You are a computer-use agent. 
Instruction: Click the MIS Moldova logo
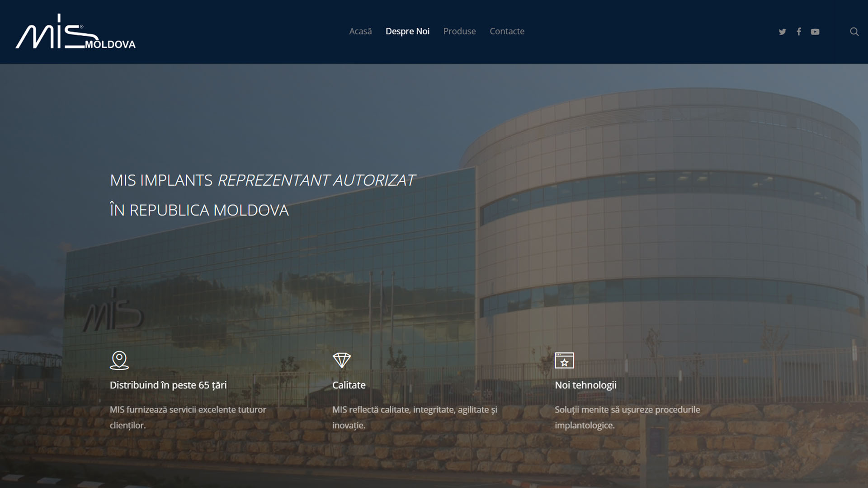coord(75,32)
